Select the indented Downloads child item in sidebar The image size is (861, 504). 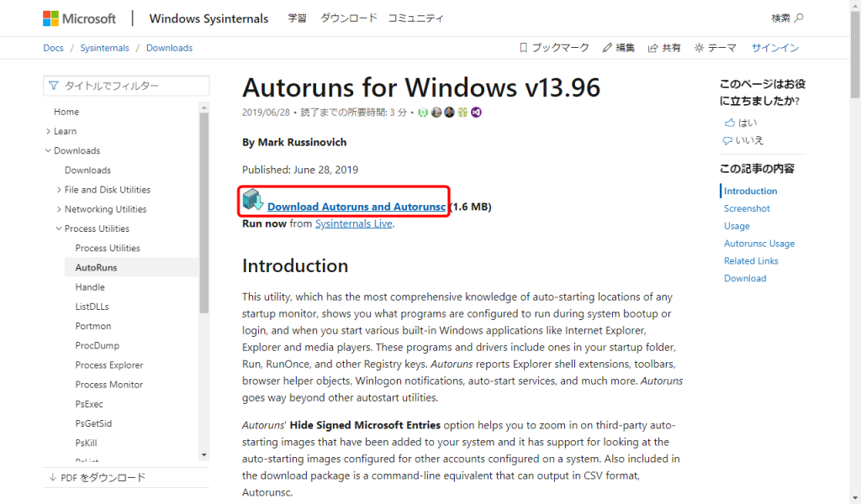click(87, 170)
